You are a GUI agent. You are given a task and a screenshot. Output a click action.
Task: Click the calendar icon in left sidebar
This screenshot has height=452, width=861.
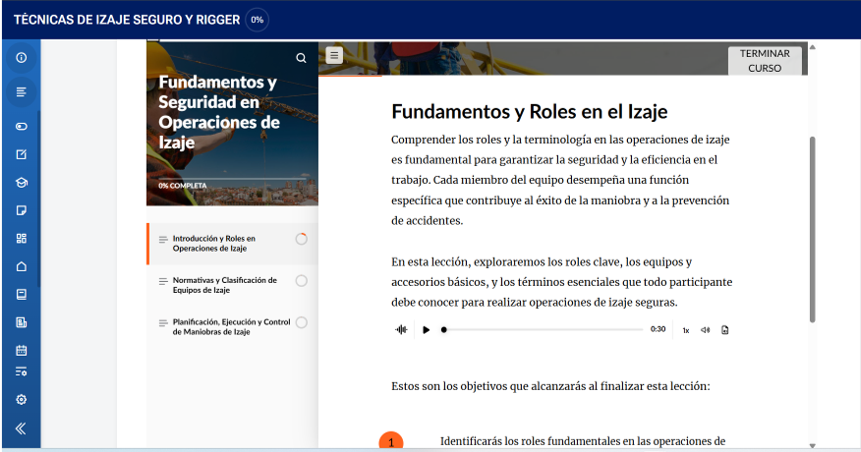point(21,350)
